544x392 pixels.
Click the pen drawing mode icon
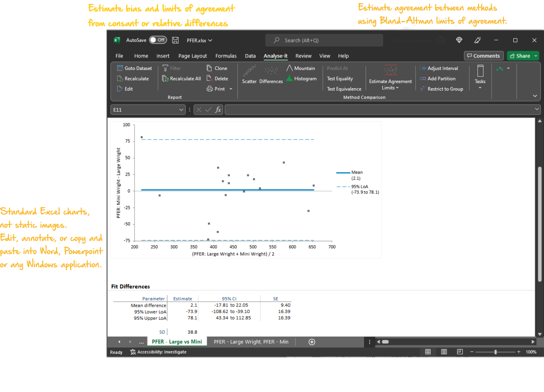point(478,40)
